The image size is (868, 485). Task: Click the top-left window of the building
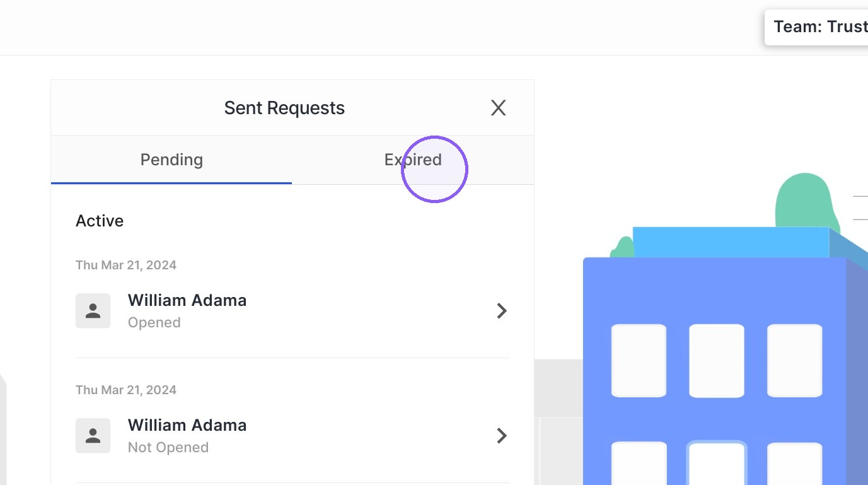[x=639, y=361]
